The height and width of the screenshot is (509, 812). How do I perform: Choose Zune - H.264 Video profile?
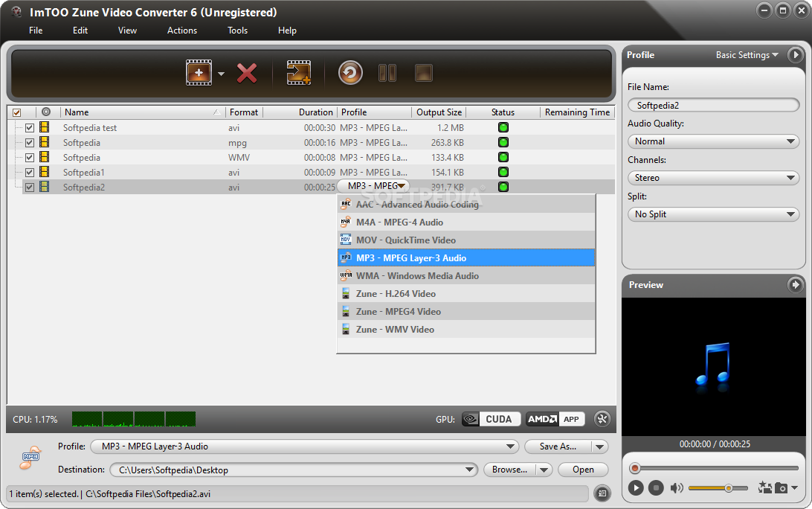pos(466,294)
